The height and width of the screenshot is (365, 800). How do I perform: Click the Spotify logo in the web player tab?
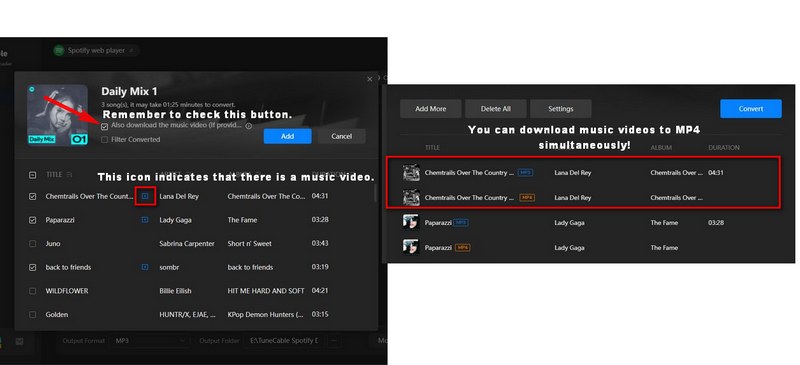pos(59,51)
